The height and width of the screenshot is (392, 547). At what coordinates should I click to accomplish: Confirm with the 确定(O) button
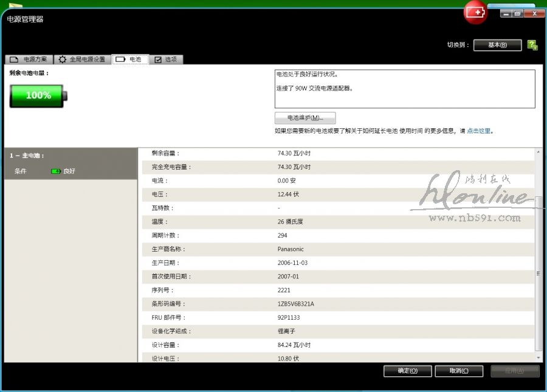tap(407, 371)
